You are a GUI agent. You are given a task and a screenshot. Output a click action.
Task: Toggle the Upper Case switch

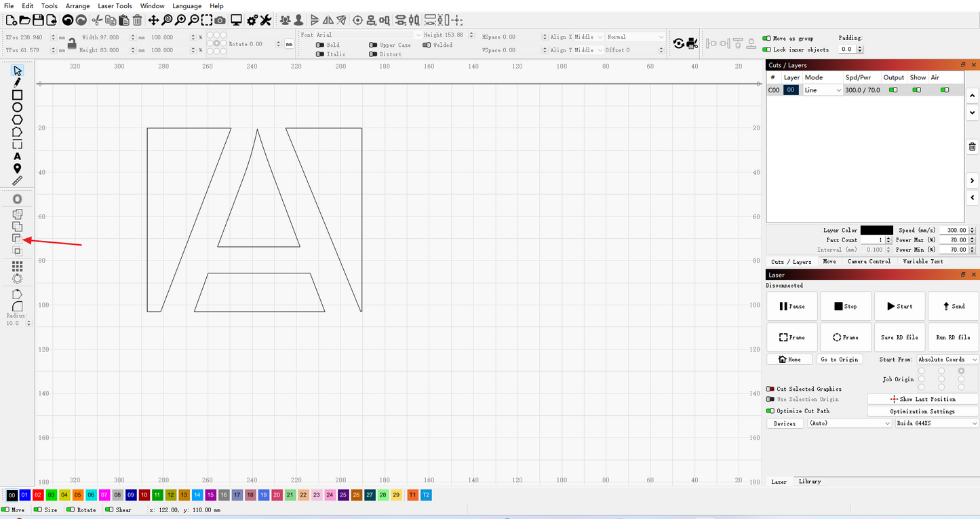(373, 45)
